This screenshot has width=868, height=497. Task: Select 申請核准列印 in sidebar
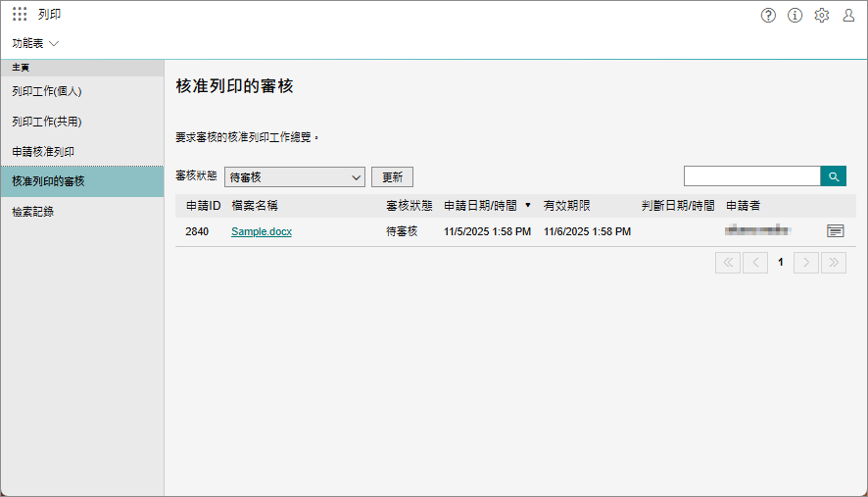pyautogui.click(x=43, y=152)
